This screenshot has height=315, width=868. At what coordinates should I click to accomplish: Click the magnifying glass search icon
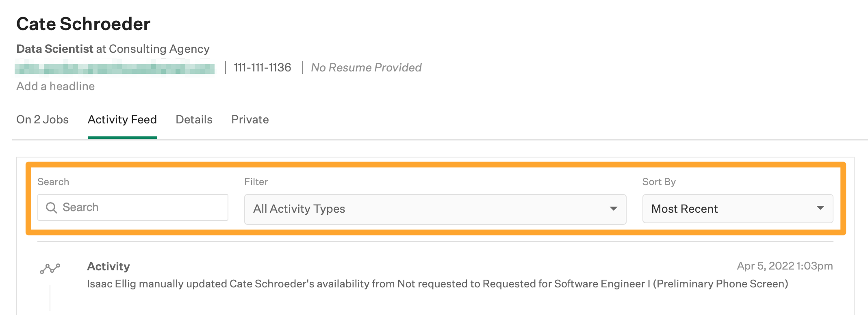pyautogui.click(x=51, y=208)
